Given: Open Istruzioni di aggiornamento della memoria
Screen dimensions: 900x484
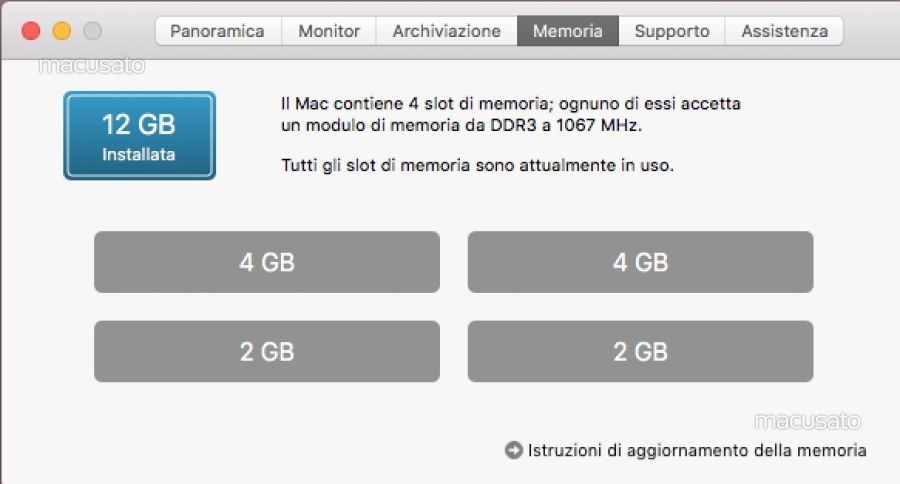Looking at the screenshot, I should [696, 450].
